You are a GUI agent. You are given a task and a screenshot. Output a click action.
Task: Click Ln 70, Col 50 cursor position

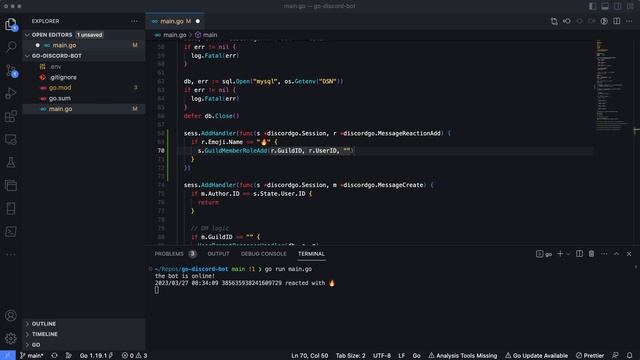[x=310, y=356]
